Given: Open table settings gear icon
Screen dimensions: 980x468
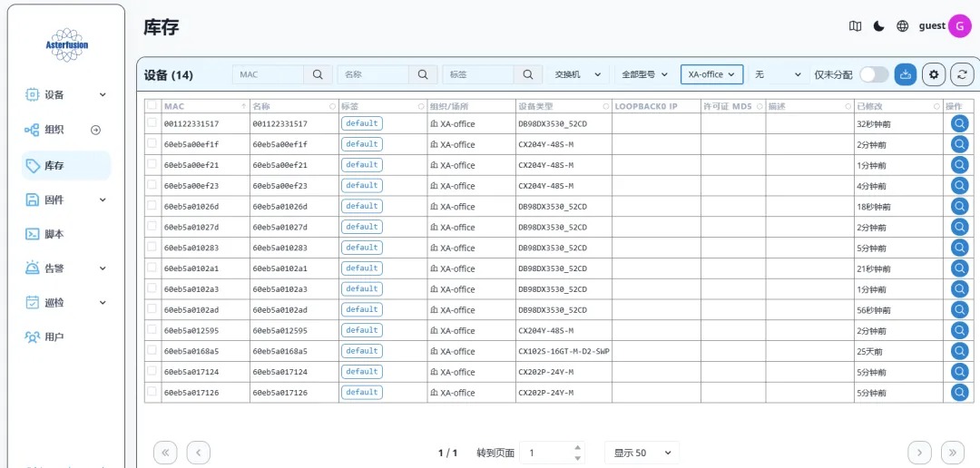Looking at the screenshot, I should click(934, 74).
